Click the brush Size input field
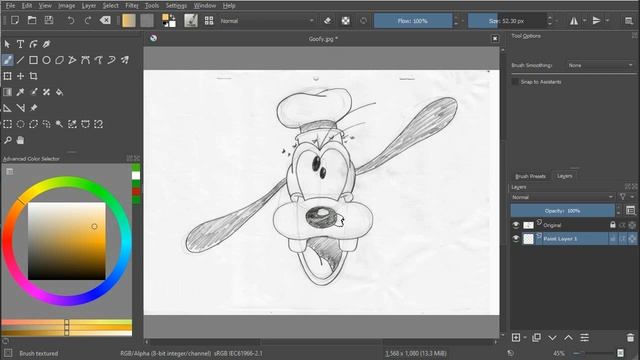 coord(507,20)
